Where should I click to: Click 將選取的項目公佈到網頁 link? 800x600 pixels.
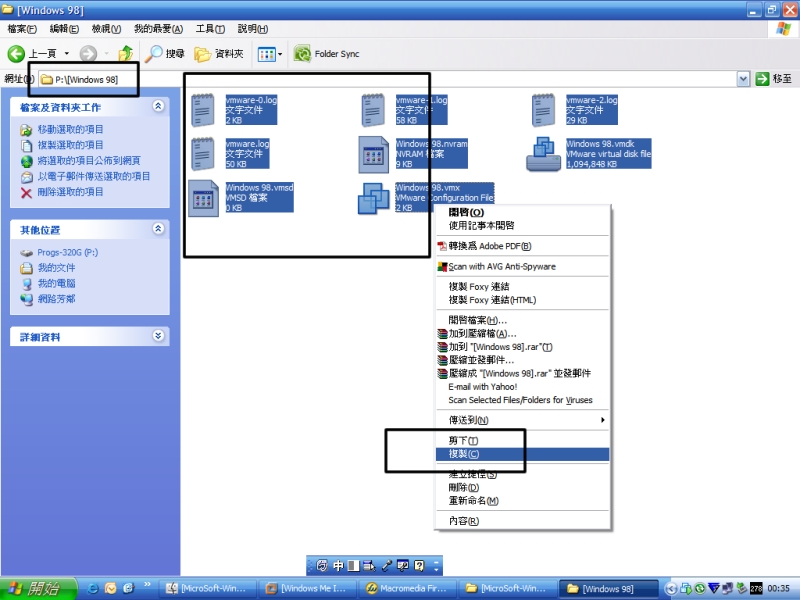[x=89, y=161]
